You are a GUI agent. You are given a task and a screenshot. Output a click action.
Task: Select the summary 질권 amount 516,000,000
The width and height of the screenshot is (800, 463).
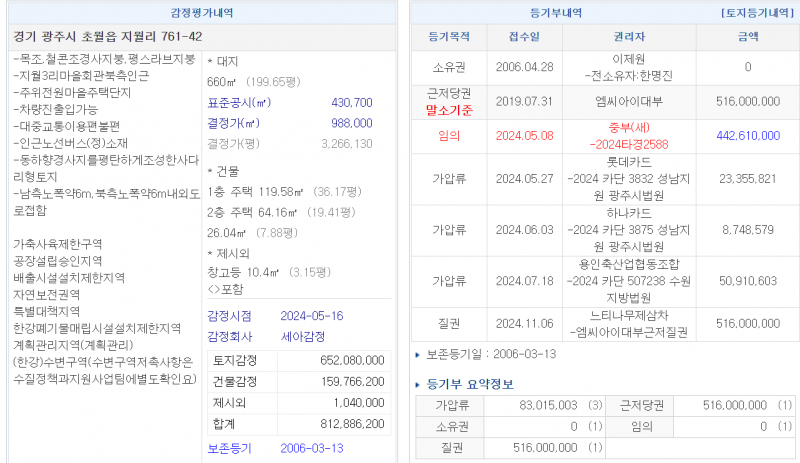pyautogui.click(x=545, y=448)
